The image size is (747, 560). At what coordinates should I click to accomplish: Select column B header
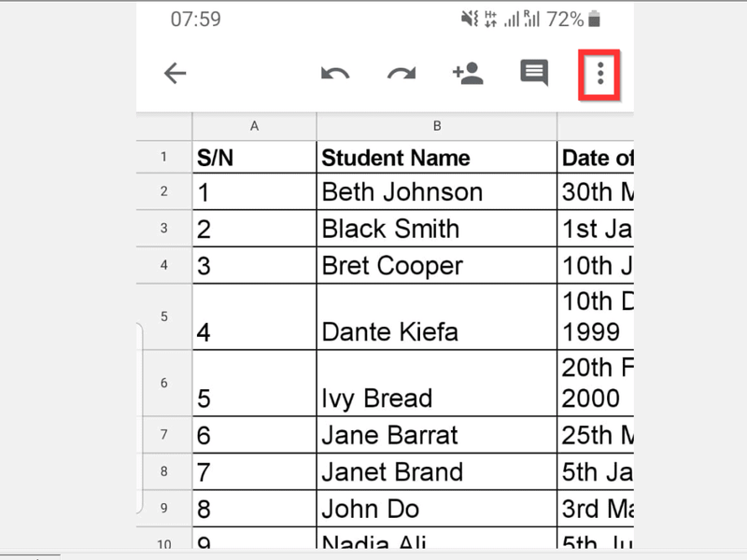point(437,126)
